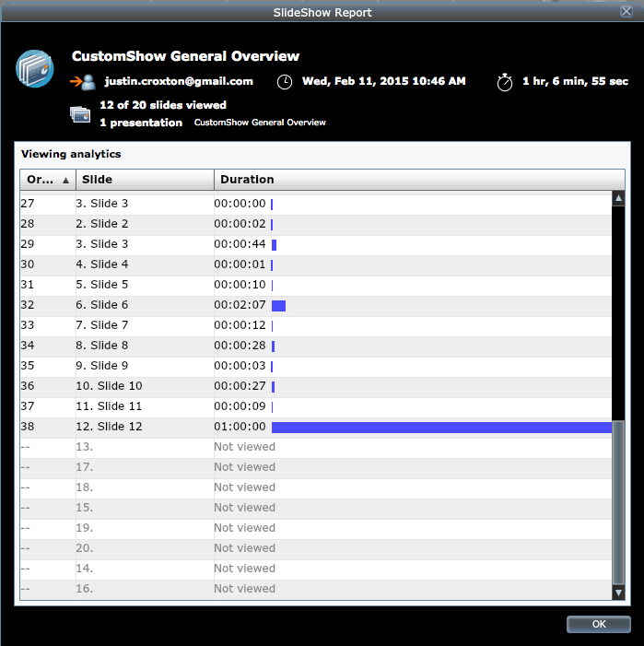This screenshot has width=644, height=646.
Task: Select the '2. Slide 2' row
Action: pos(316,224)
